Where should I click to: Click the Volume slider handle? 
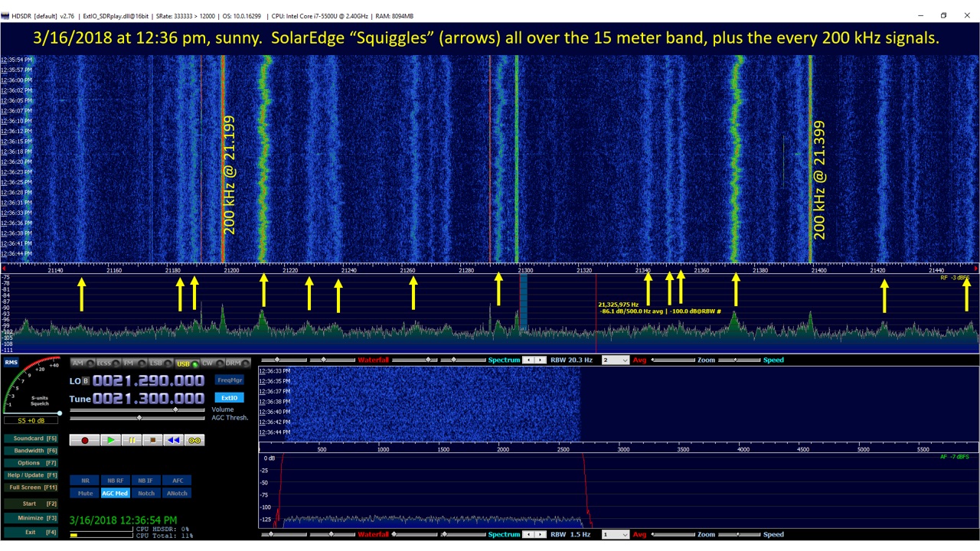175,410
